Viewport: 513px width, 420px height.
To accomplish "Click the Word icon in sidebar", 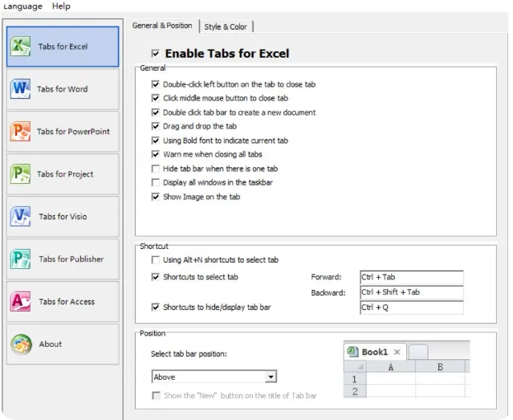I will point(20,88).
